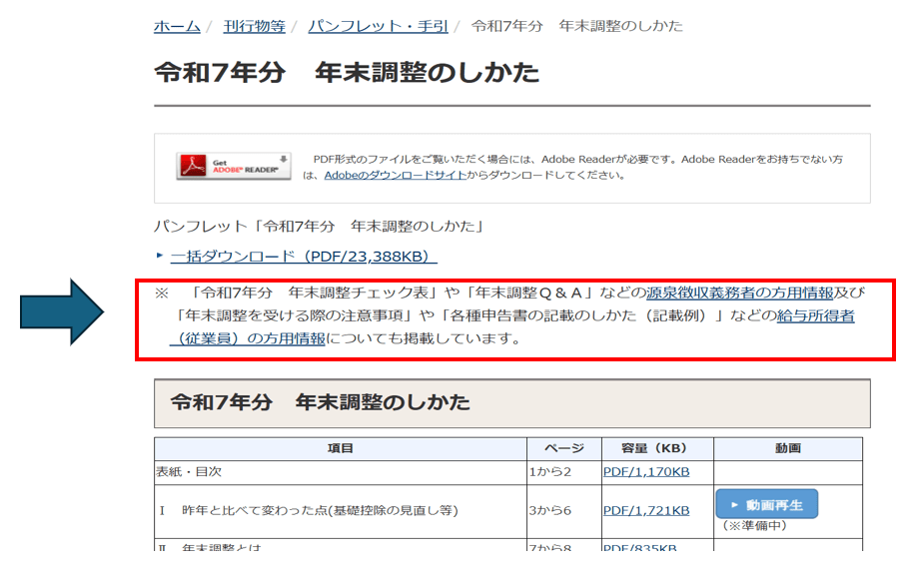Click the ページ column header

(562, 448)
